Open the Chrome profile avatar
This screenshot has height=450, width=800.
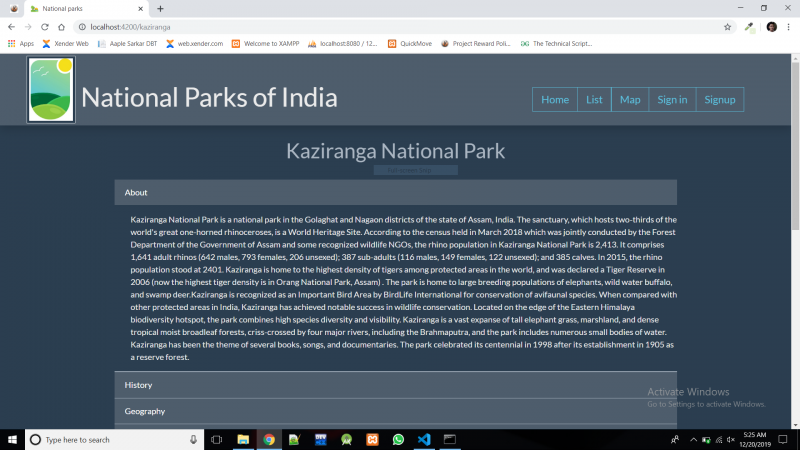(771, 27)
